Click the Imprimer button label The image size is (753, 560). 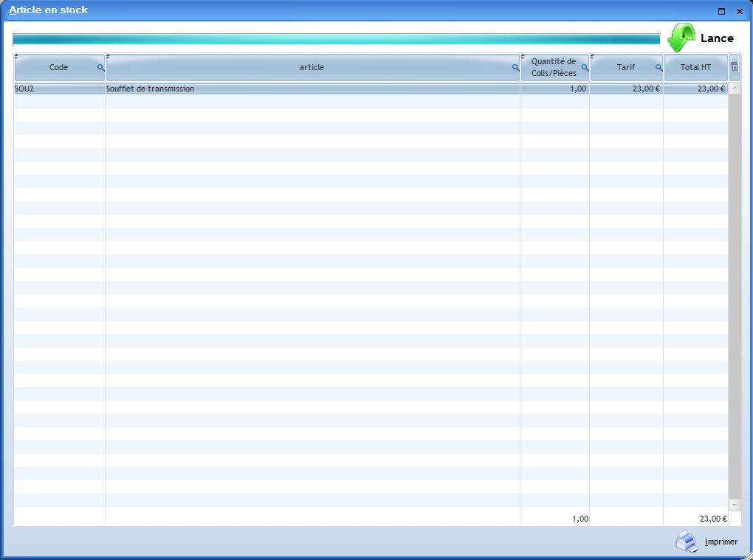click(721, 542)
